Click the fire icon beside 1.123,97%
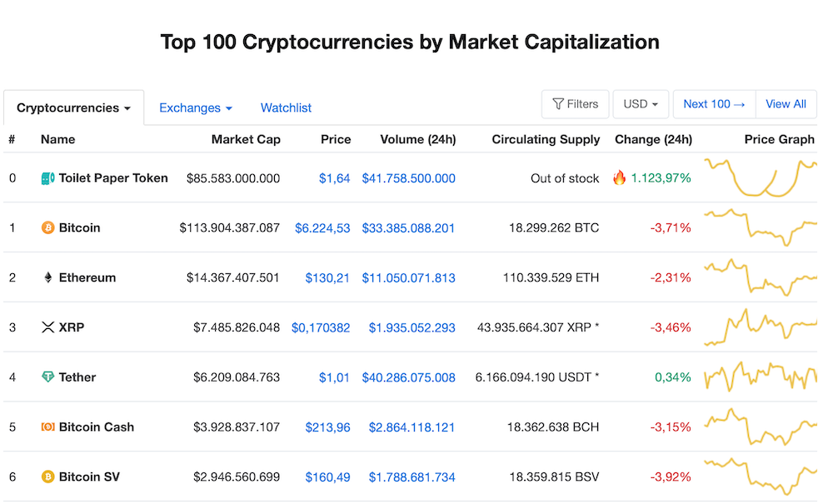Screen dimensions: 833x504 click(x=620, y=177)
